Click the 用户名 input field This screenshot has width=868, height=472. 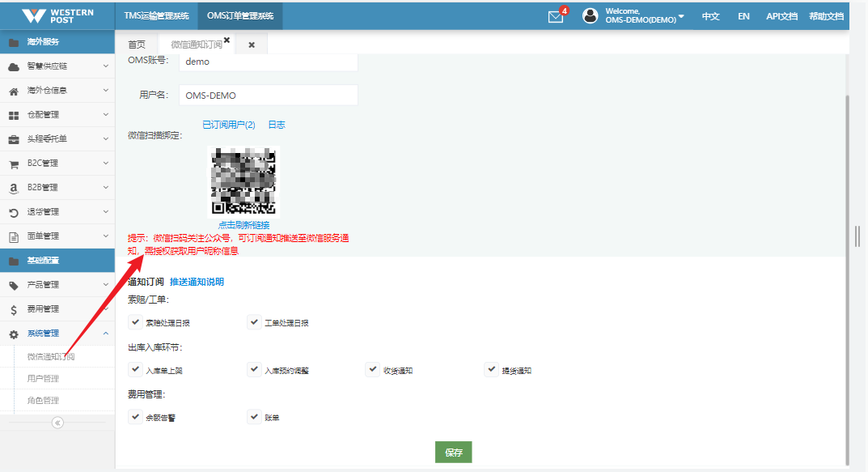pyautogui.click(x=269, y=96)
